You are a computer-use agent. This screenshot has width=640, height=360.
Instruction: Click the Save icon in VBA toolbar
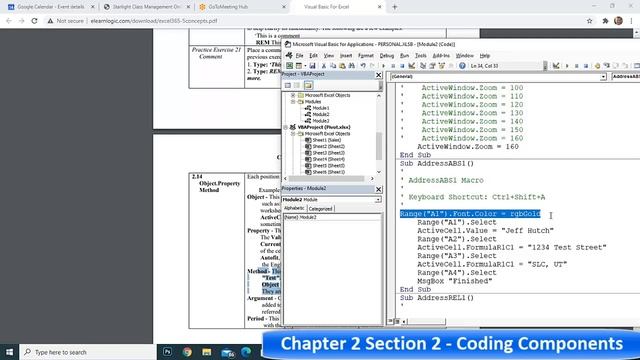[312, 66]
